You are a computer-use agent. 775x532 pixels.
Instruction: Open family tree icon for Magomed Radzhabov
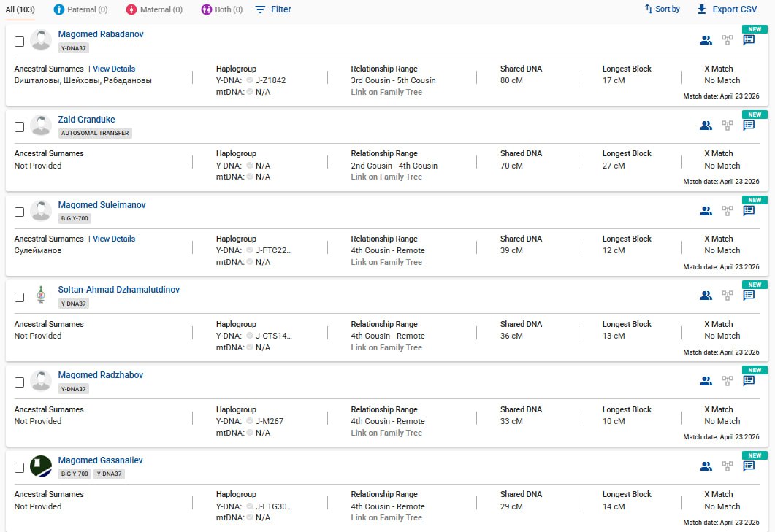point(727,381)
